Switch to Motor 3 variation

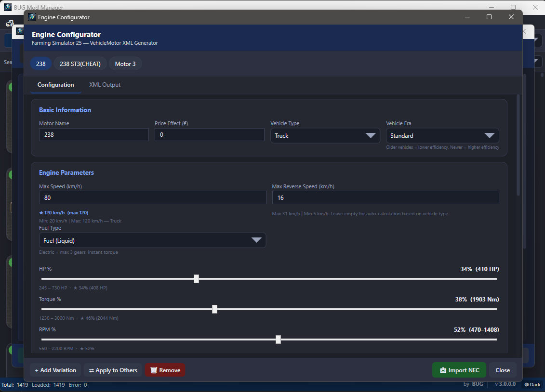pos(125,64)
